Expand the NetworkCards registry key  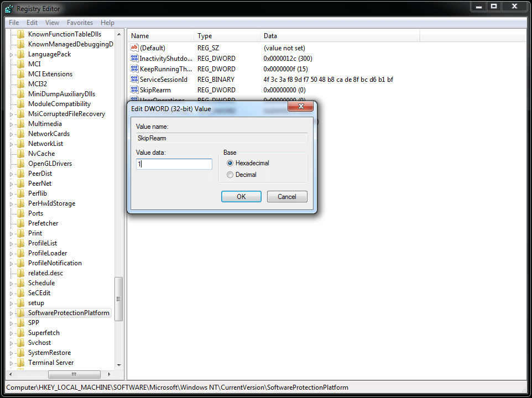click(x=11, y=133)
